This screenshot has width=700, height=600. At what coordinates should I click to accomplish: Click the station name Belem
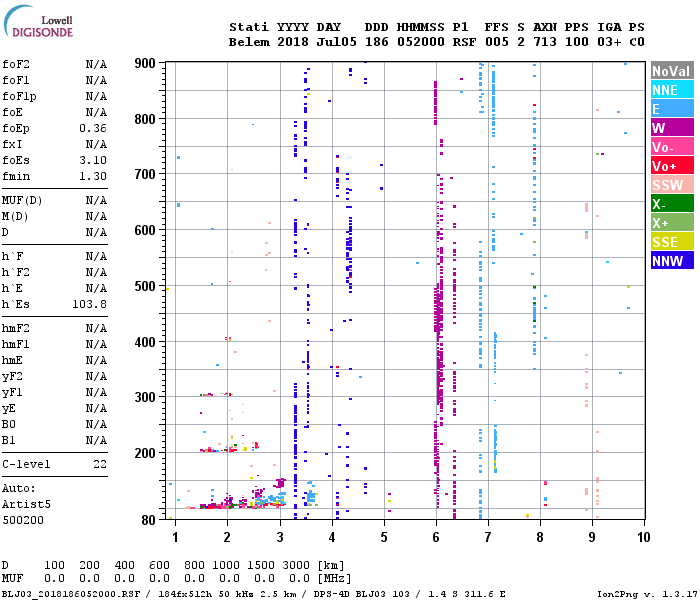[249, 42]
